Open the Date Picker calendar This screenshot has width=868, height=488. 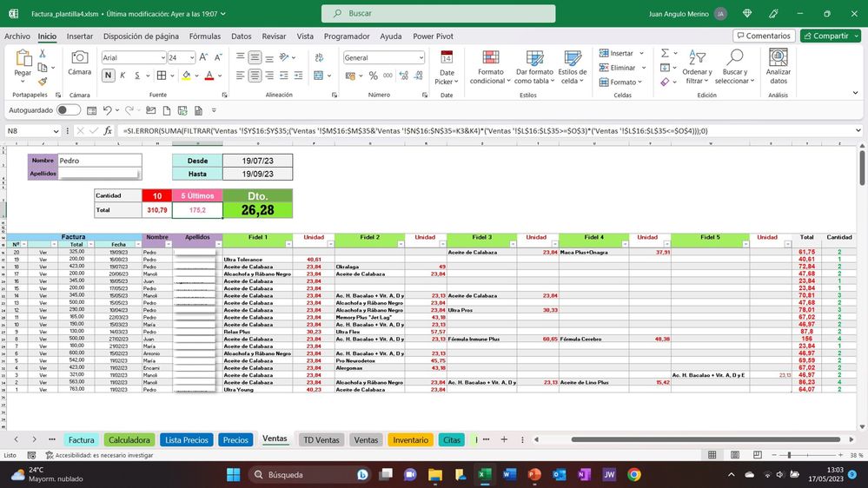point(447,68)
